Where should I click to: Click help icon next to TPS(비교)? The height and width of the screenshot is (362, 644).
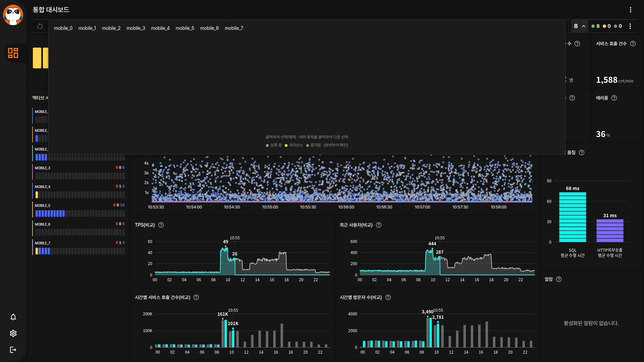(161, 225)
